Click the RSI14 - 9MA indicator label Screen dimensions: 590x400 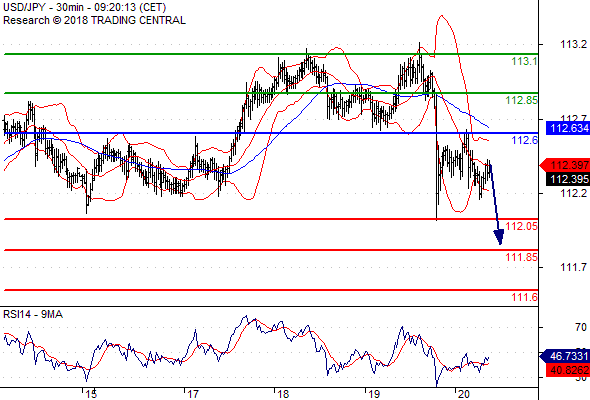[33, 314]
